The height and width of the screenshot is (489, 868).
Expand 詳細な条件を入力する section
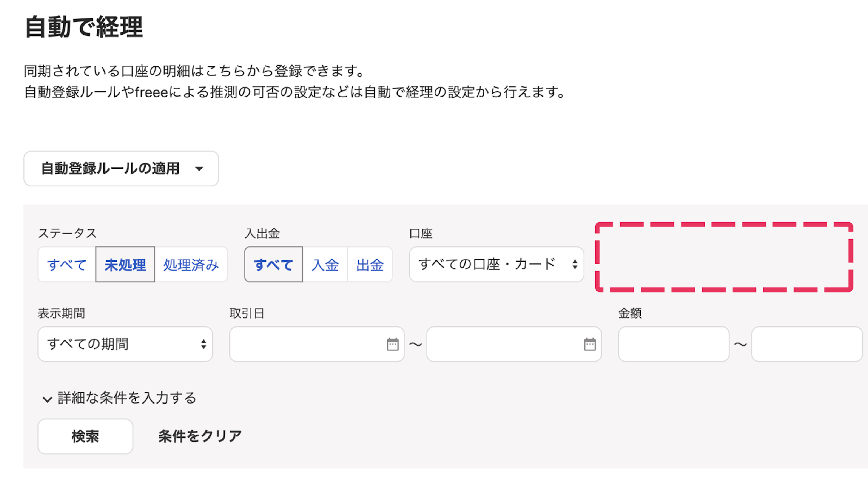(x=119, y=398)
